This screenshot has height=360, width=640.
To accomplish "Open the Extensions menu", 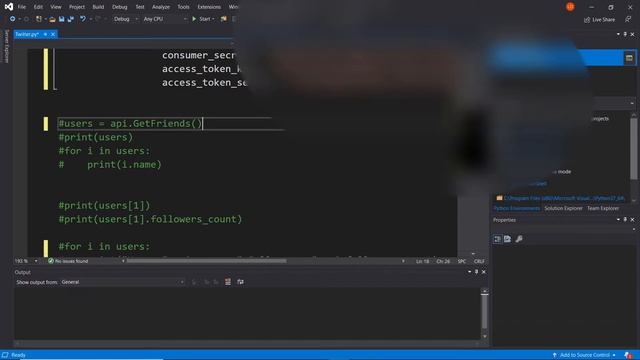I will click(209, 7).
